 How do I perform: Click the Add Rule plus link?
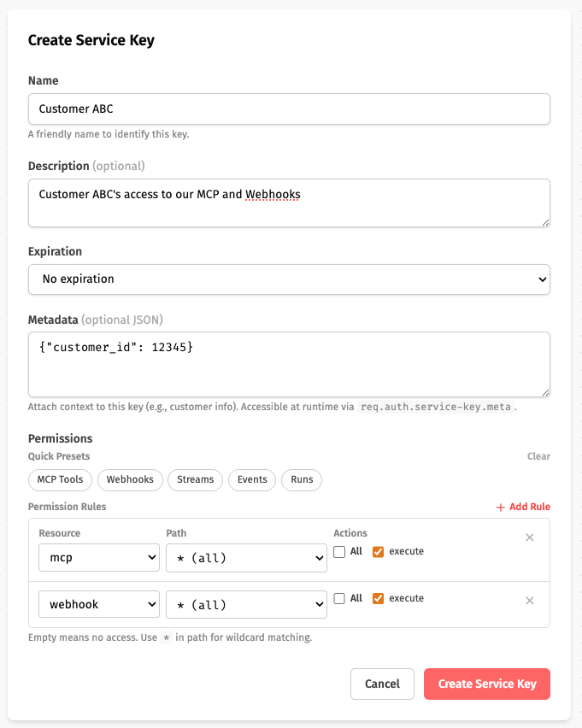point(523,507)
